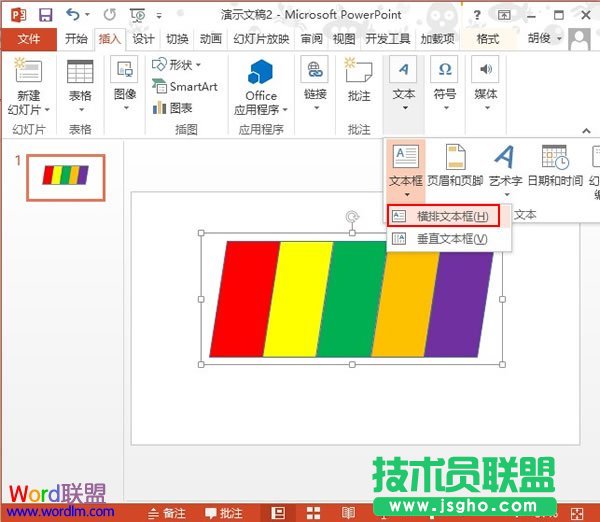Select slide 1 thumbnail
The height and width of the screenshot is (522, 600).
pos(66,177)
